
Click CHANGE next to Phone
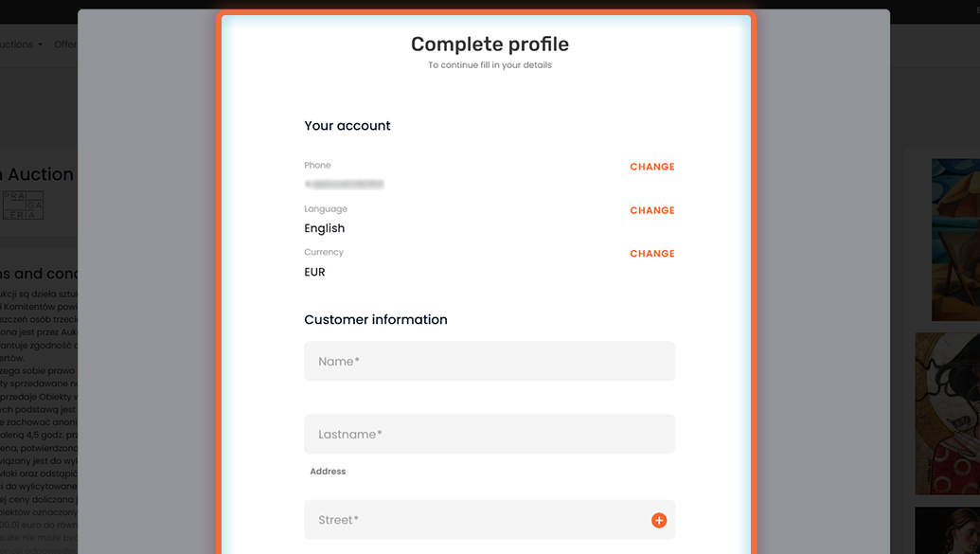[651, 167]
